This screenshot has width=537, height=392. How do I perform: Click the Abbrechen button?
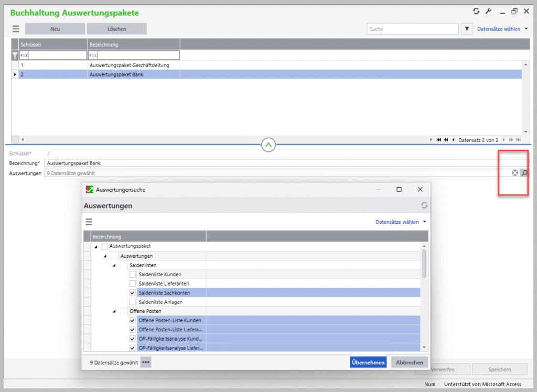click(x=409, y=362)
